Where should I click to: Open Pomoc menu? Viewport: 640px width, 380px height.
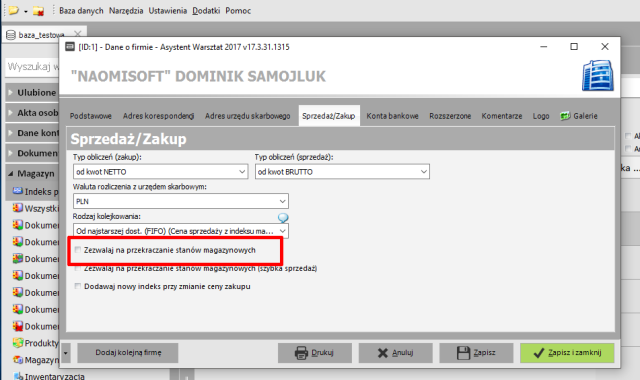(238, 11)
